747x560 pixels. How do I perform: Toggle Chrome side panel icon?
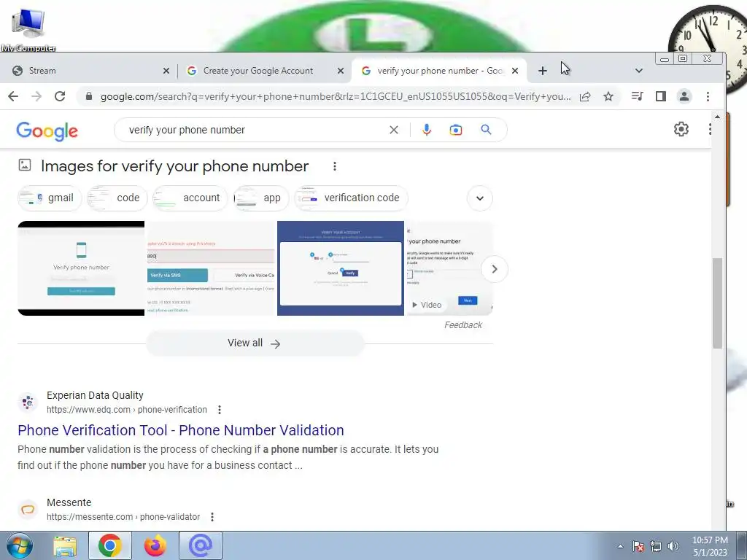660,97
